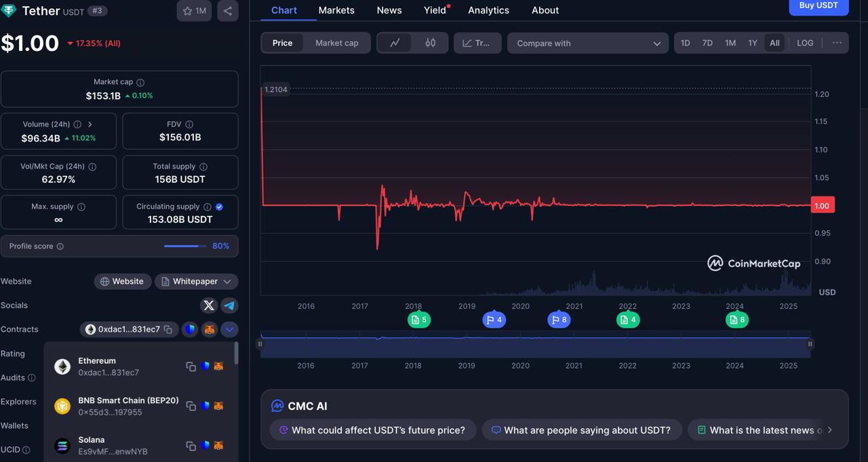Toggle LOG scale on chart

(x=805, y=43)
